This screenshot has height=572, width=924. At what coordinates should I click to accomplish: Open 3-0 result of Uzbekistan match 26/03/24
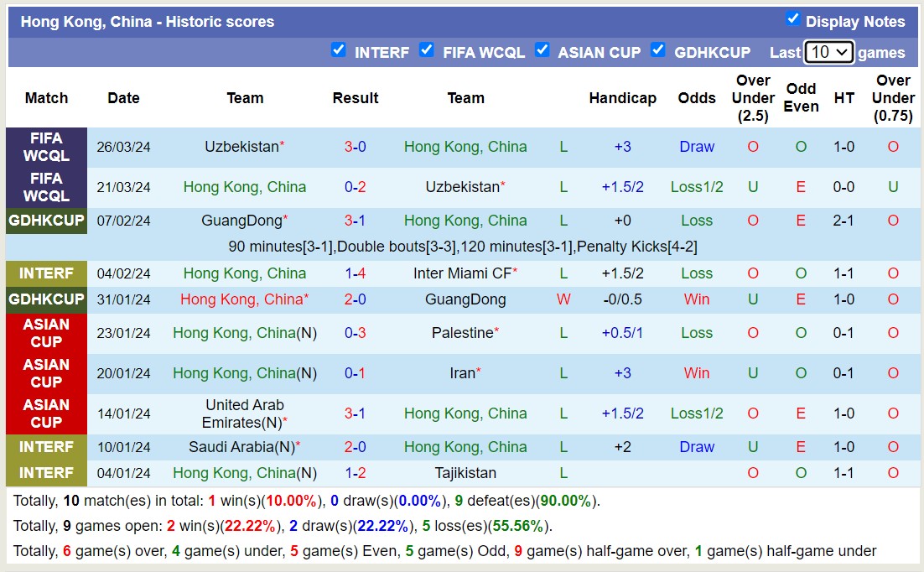tap(356, 147)
